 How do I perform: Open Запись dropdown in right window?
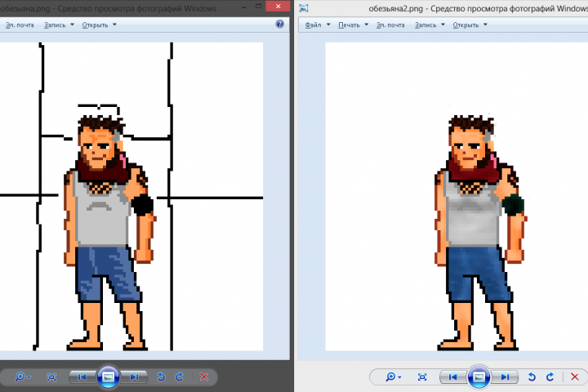tap(430, 24)
